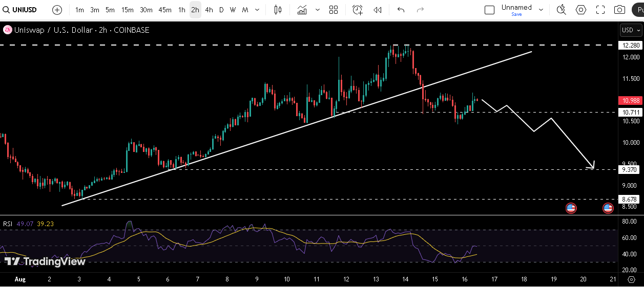This screenshot has height=287, width=644.
Task: Open quick search lightning icon
Action: pos(562,10)
